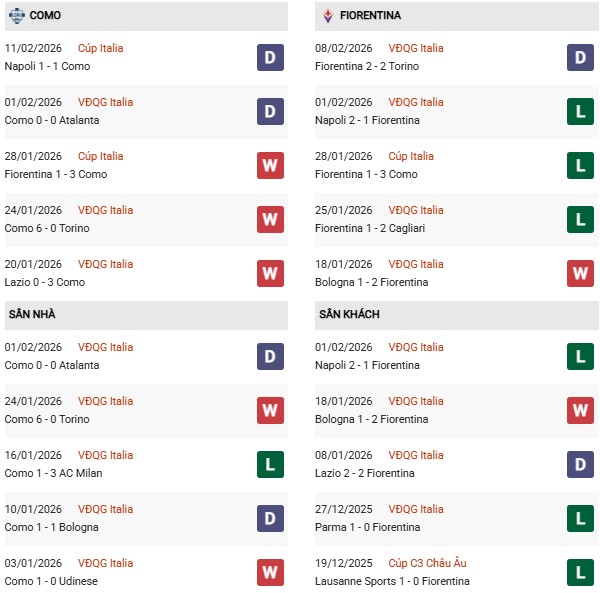The height and width of the screenshot is (593, 600).
Task: Select the SÂN KHÁCH section header
Action: click(x=350, y=314)
